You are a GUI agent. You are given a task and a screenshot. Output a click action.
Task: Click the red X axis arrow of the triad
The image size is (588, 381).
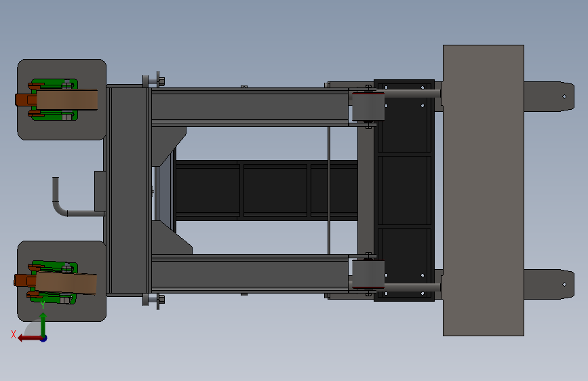coord(29,338)
